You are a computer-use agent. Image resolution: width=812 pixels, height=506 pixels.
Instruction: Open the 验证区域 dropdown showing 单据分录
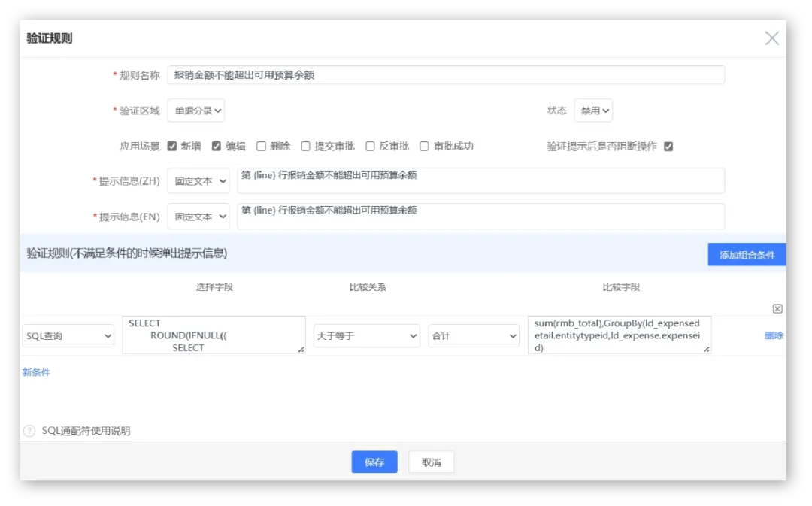pyautogui.click(x=195, y=111)
